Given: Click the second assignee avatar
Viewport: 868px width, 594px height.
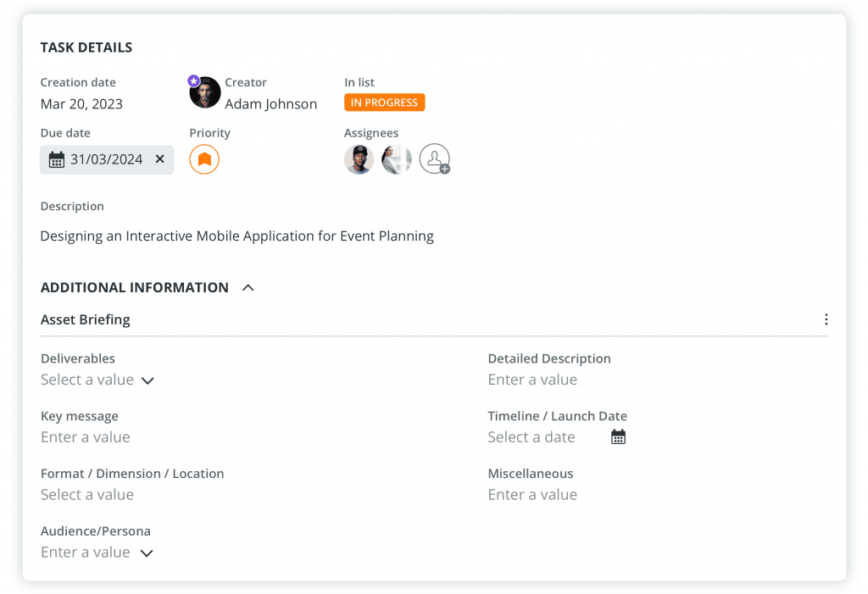Looking at the screenshot, I should pyautogui.click(x=396, y=159).
